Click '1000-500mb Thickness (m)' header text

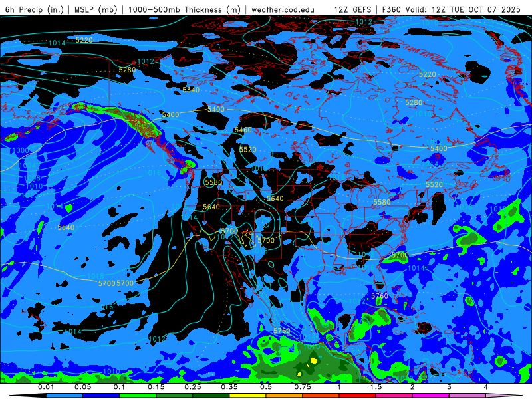[184, 9]
